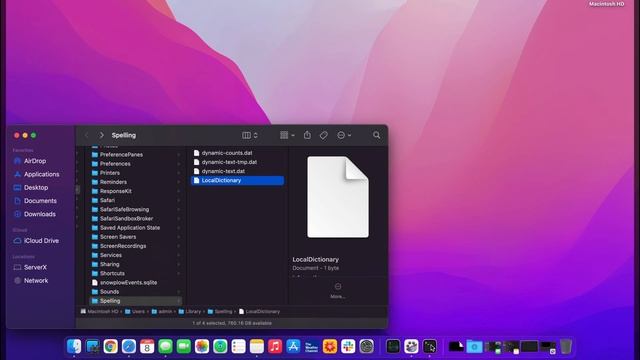Click Users in the path bar
Viewport: 640px width, 360px height.
[x=135, y=311]
